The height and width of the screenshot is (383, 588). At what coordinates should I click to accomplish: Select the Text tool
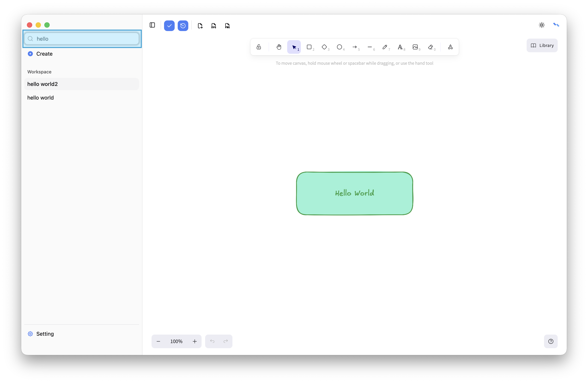pyautogui.click(x=400, y=47)
